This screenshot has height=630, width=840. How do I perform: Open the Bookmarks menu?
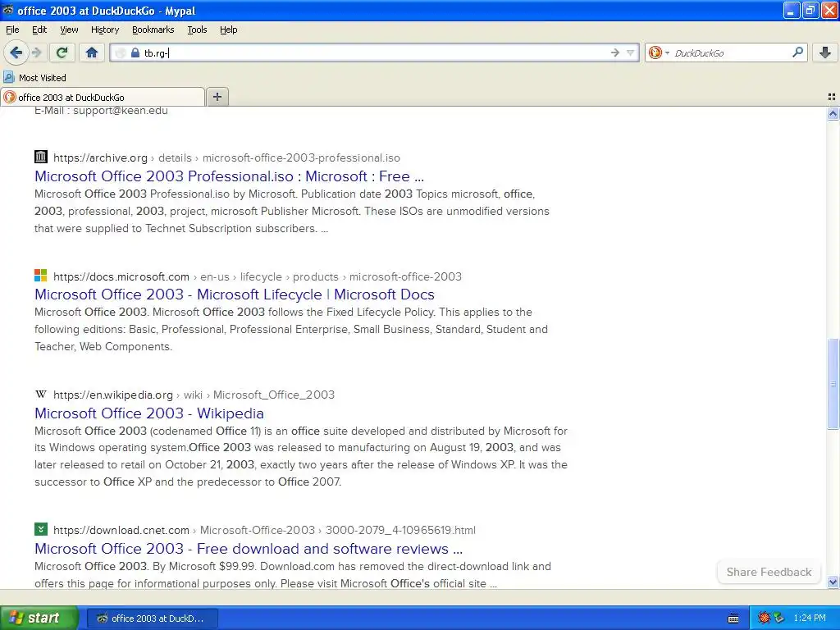click(x=153, y=30)
